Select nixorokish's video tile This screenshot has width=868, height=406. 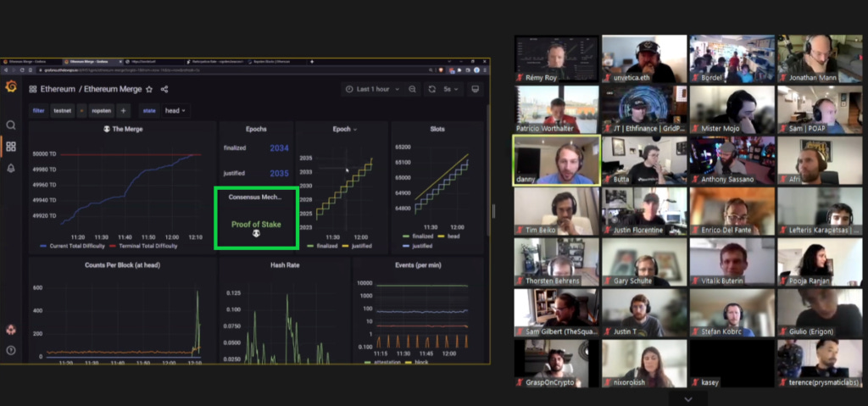[644, 364]
